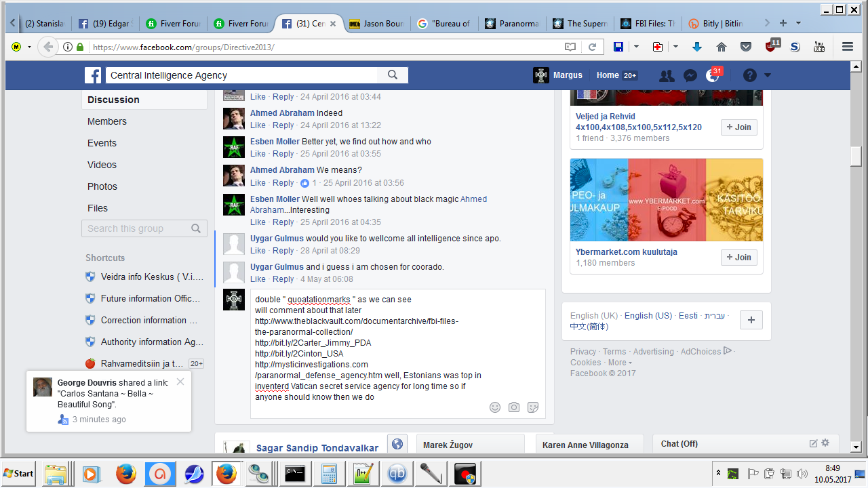Image resolution: width=868 pixels, height=488 pixels.
Task: Open the Members section in sidebar
Action: click(107, 121)
